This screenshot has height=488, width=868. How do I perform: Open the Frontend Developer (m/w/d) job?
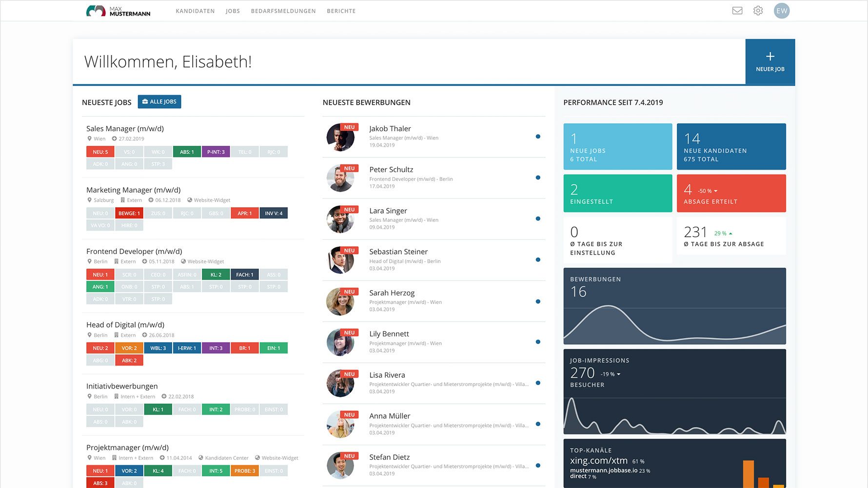click(134, 252)
